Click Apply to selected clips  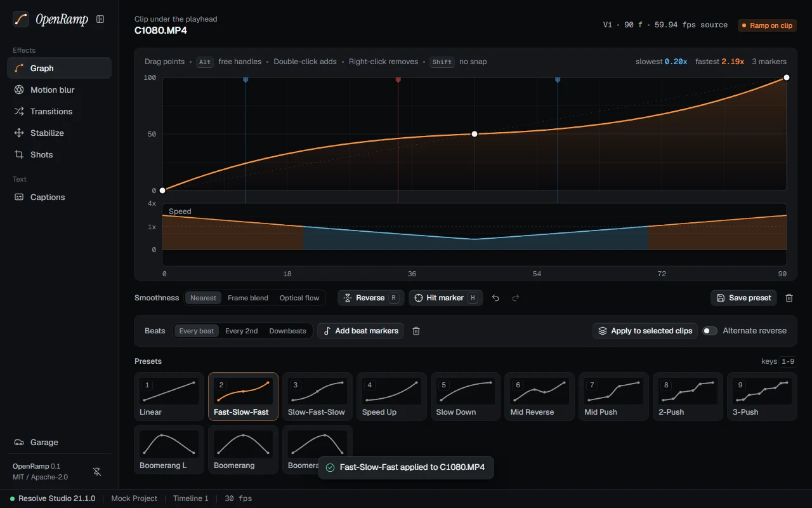coord(645,331)
